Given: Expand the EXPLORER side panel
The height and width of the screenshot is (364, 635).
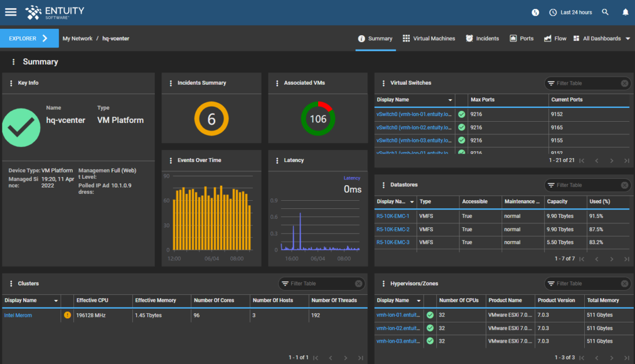Looking at the screenshot, I should click(29, 39).
